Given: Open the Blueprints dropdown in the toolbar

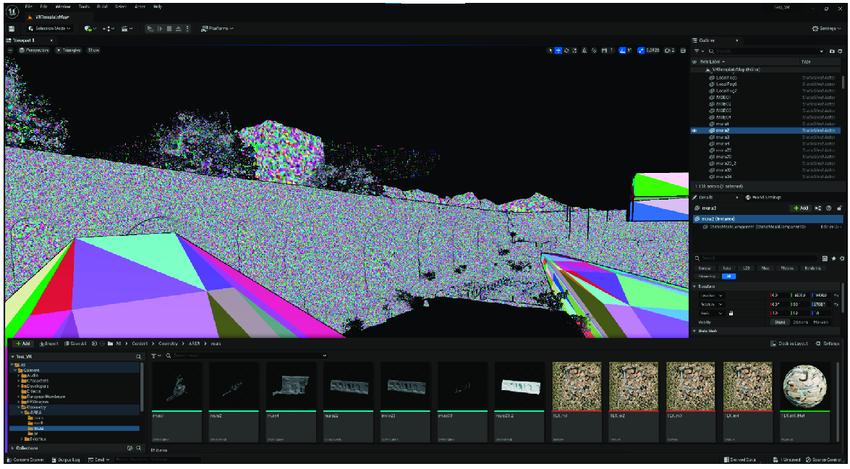Looking at the screenshot, I should (x=108, y=28).
